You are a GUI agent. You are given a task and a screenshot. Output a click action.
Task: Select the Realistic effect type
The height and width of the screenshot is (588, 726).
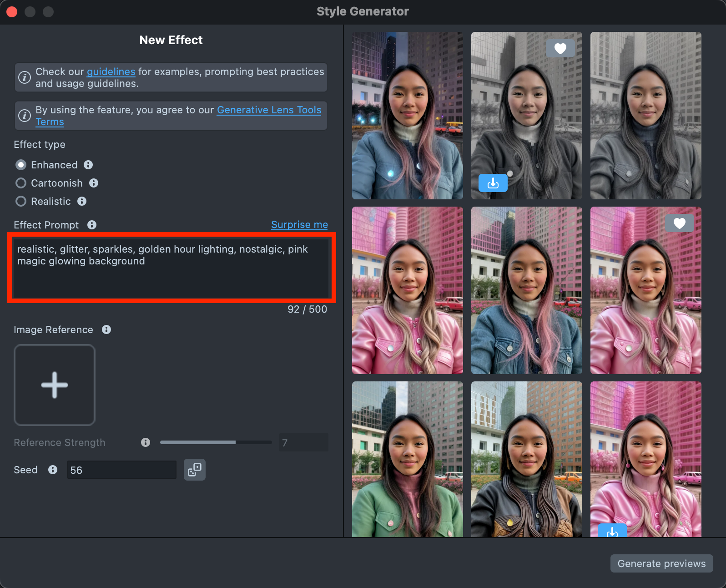click(x=21, y=201)
